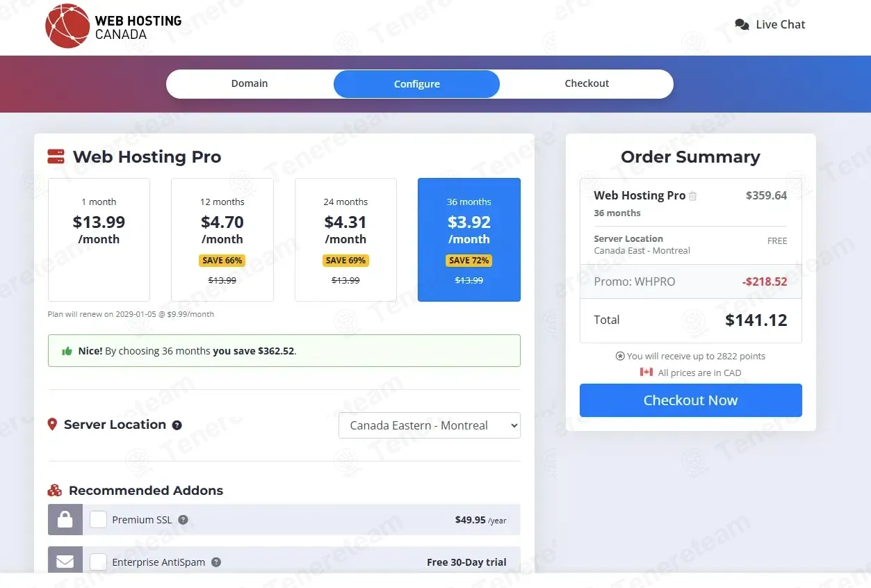Click the Live Chat speech bubble icon
The width and height of the screenshot is (871, 588).
pos(742,24)
